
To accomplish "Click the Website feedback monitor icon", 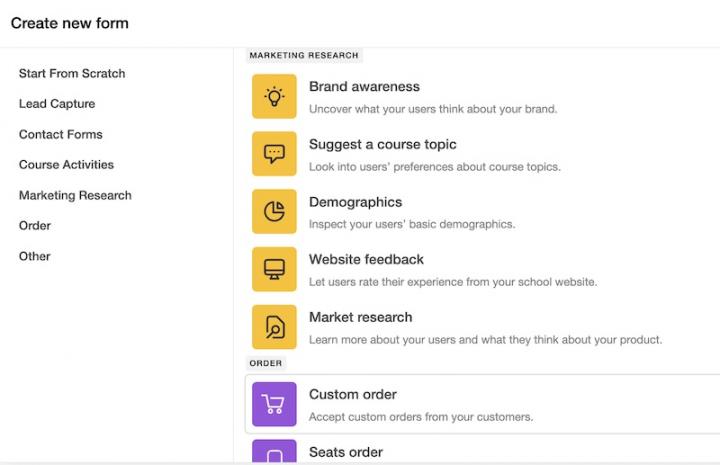I will (x=274, y=270).
